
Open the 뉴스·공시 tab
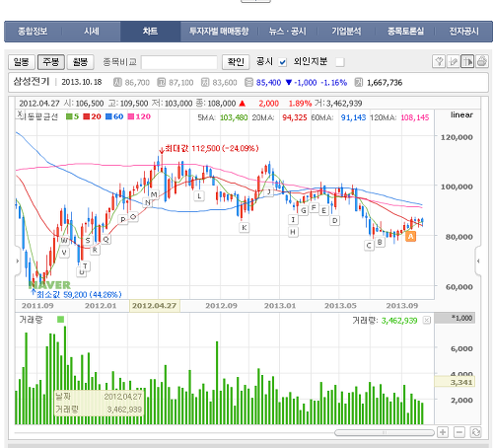288,32
